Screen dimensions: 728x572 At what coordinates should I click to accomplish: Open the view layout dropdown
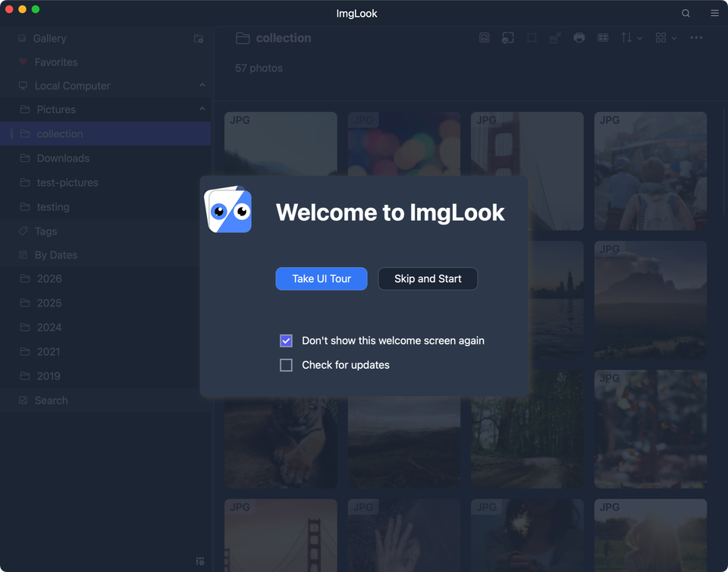click(x=665, y=37)
